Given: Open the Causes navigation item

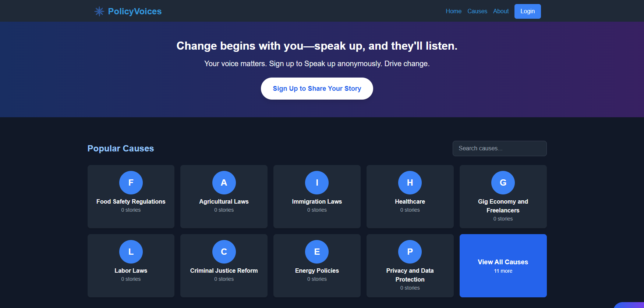Looking at the screenshot, I should 477,11.
